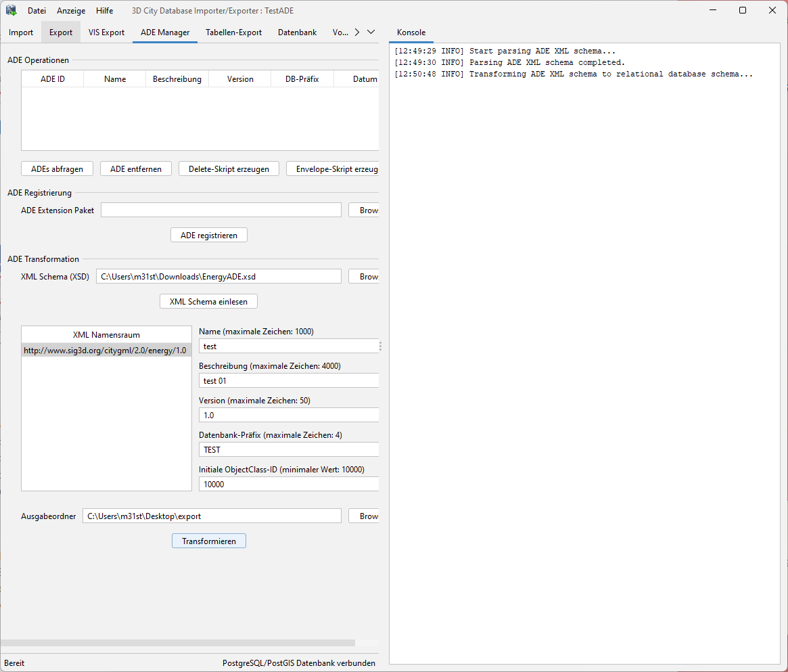Screen dimensions: 788x672
Task: Click the Datum column header
Action: coord(358,79)
